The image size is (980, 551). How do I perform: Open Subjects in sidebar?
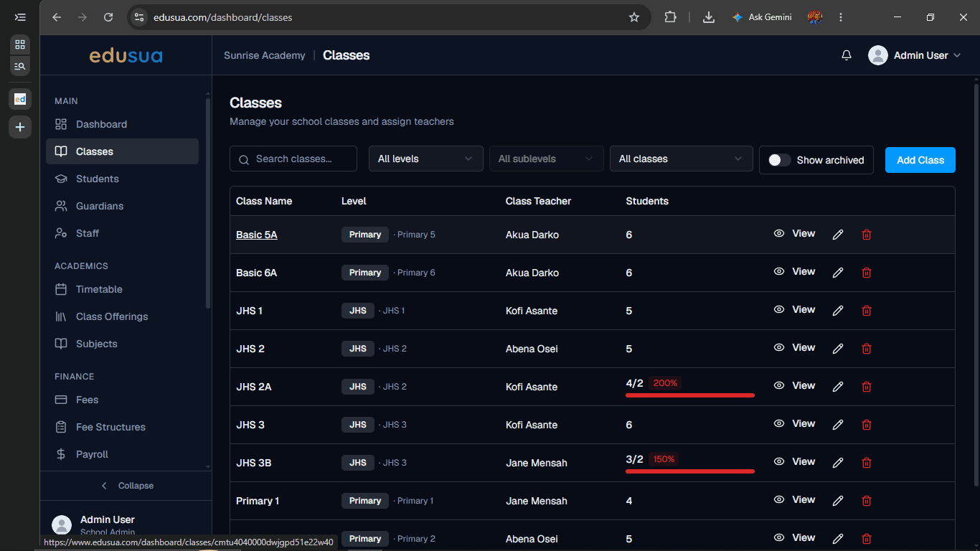point(122,344)
